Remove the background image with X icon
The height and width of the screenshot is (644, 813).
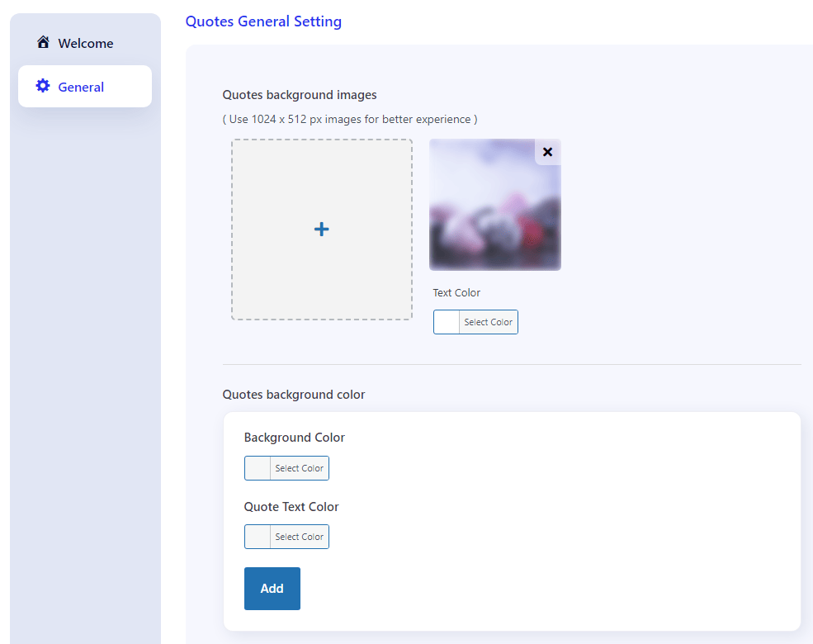547,152
